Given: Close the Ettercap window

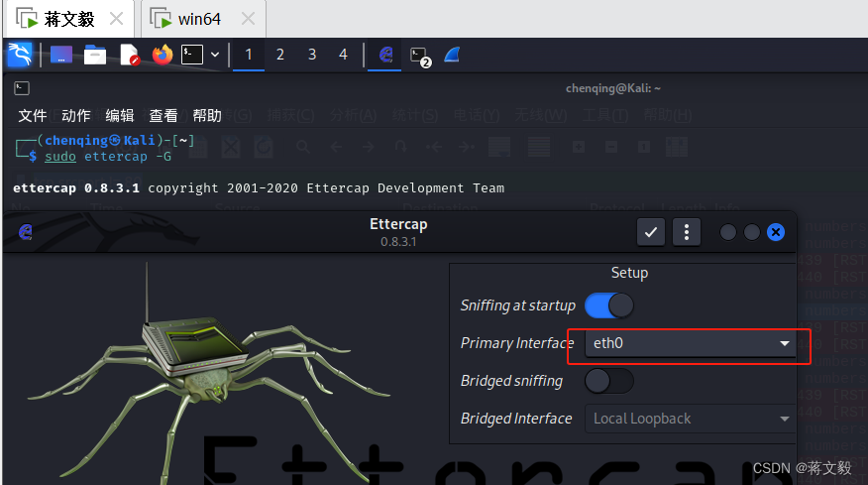Looking at the screenshot, I should 776,232.
